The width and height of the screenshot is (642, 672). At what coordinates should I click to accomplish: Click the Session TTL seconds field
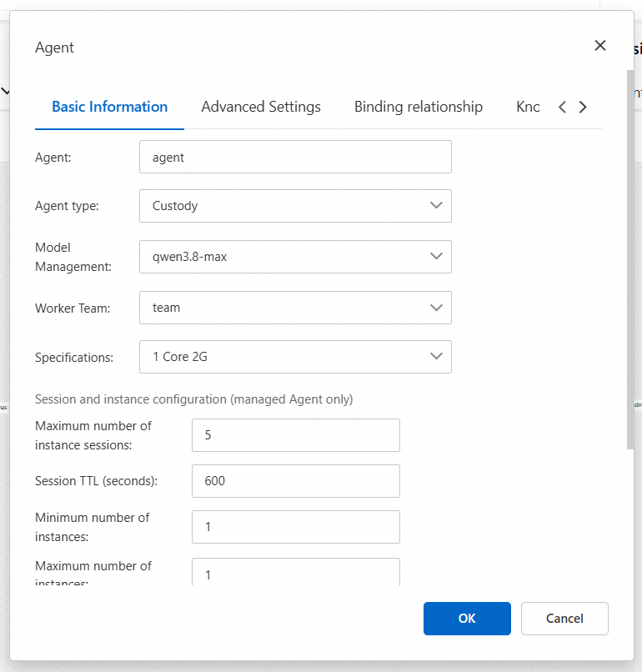296,481
